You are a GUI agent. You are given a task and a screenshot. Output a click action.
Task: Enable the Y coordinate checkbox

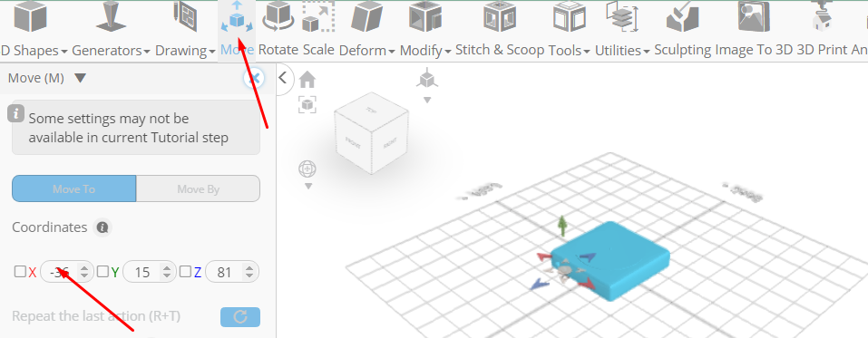coord(102,272)
